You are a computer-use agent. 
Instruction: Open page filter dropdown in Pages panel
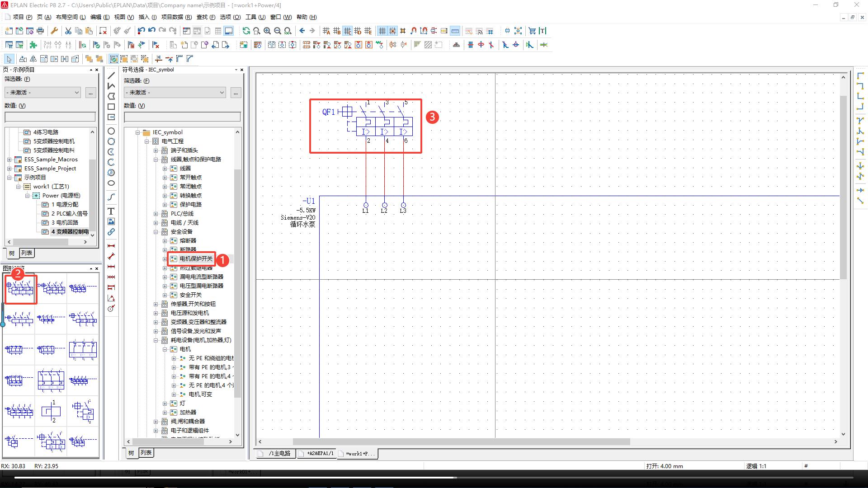pos(43,93)
